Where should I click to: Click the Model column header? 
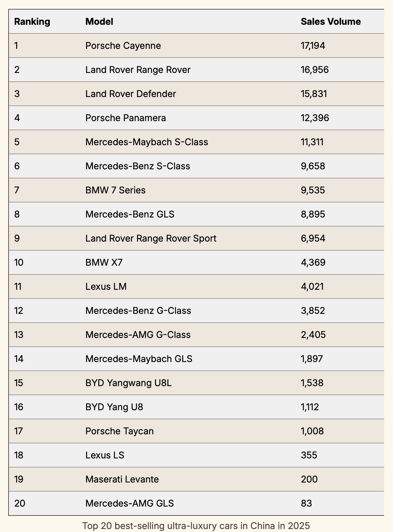[x=99, y=22]
